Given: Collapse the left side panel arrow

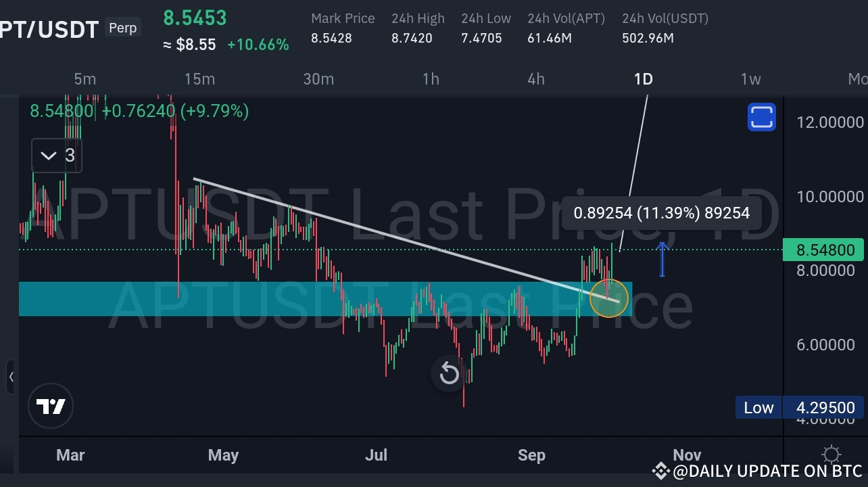Looking at the screenshot, I should [x=12, y=377].
